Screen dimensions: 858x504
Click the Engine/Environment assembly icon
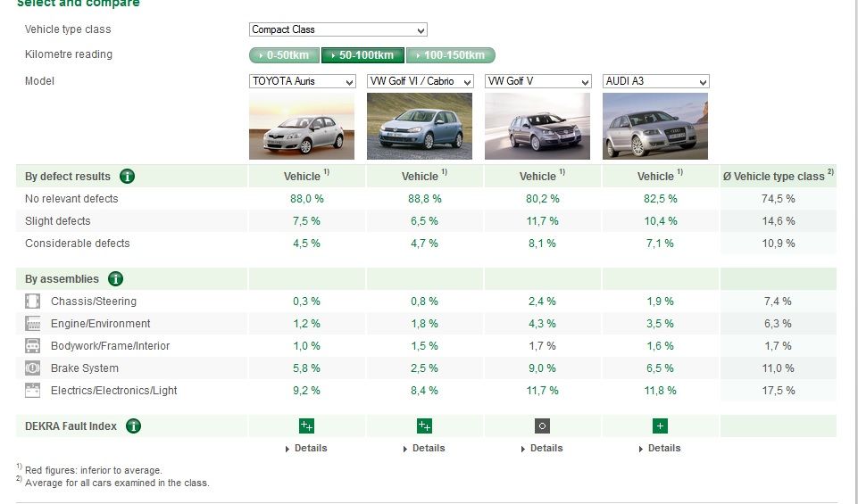click(33, 324)
